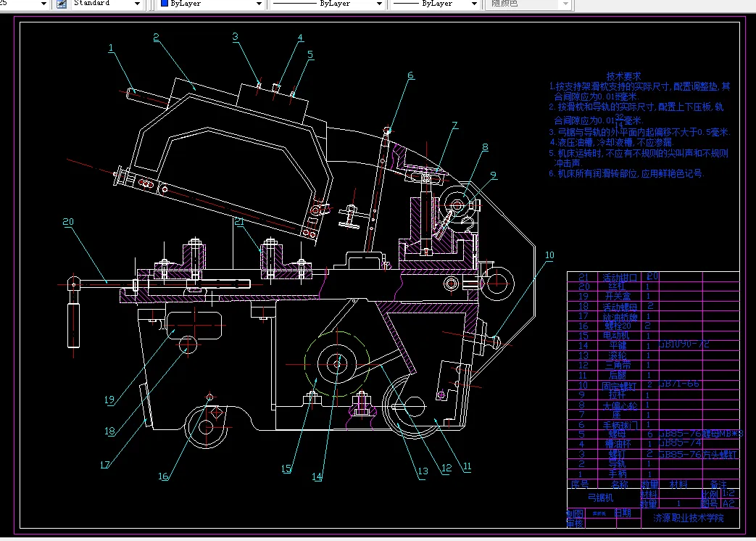Select the 比例 label in the title block
Viewport: 756px width, 541px height.
(710, 494)
